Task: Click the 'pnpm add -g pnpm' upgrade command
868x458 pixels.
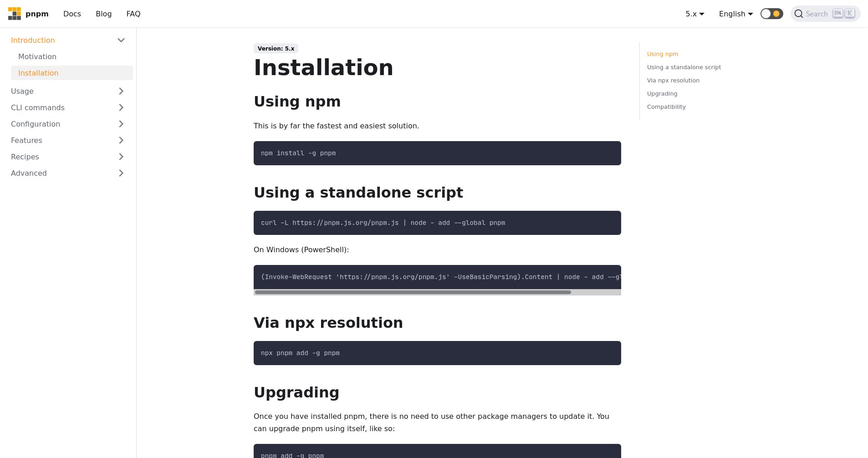Action: tap(292, 455)
